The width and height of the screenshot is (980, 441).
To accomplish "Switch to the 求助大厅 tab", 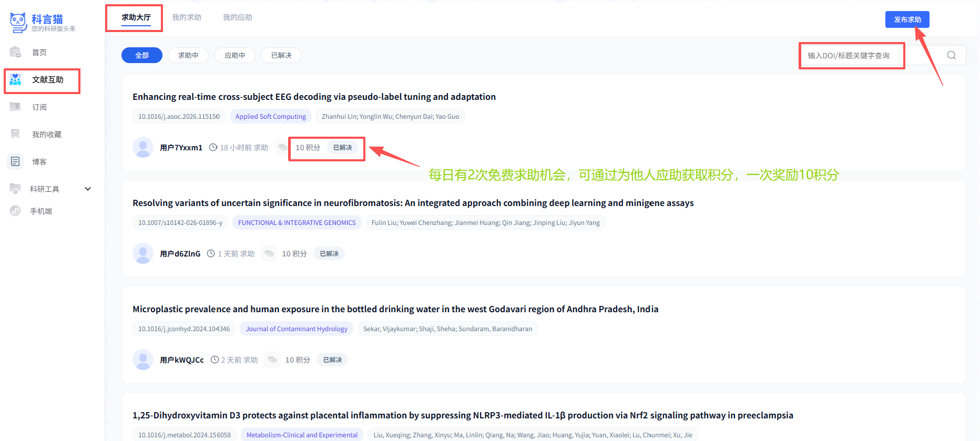I will [x=136, y=17].
